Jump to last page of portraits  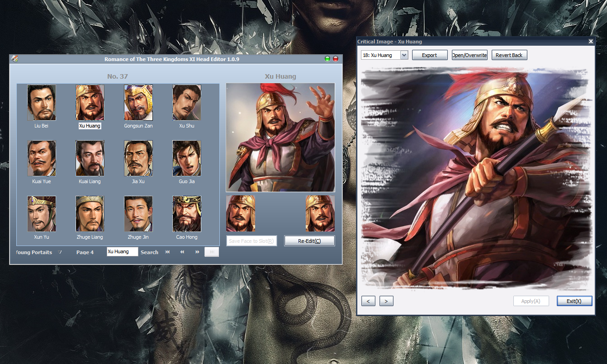click(x=212, y=252)
